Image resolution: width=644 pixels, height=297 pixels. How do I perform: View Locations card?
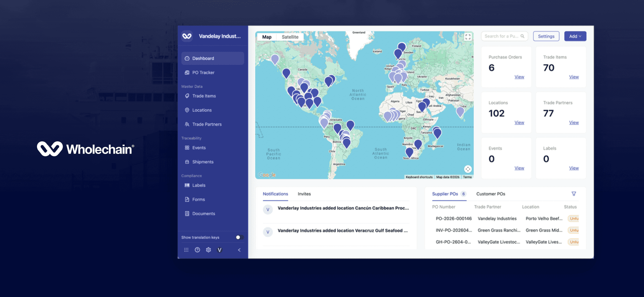pyautogui.click(x=519, y=122)
